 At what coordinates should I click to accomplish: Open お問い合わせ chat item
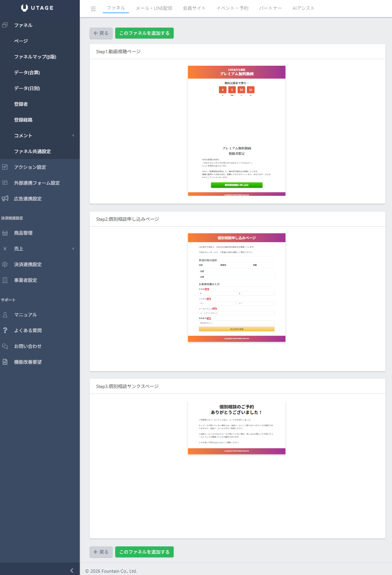[28, 346]
